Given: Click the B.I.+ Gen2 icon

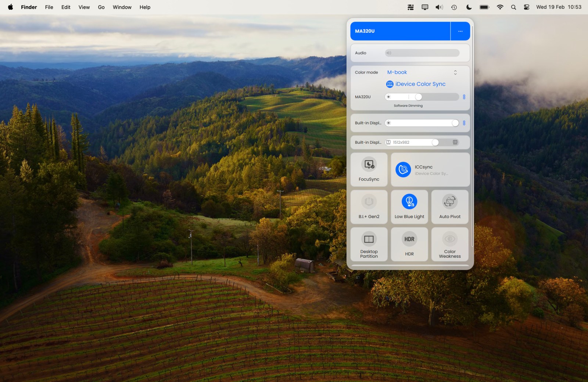Looking at the screenshot, I should pyautogui.click(x=369, y=201).
